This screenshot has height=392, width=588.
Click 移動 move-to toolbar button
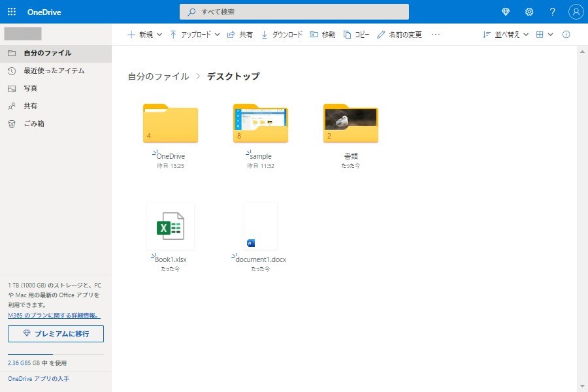pos(323,35)
